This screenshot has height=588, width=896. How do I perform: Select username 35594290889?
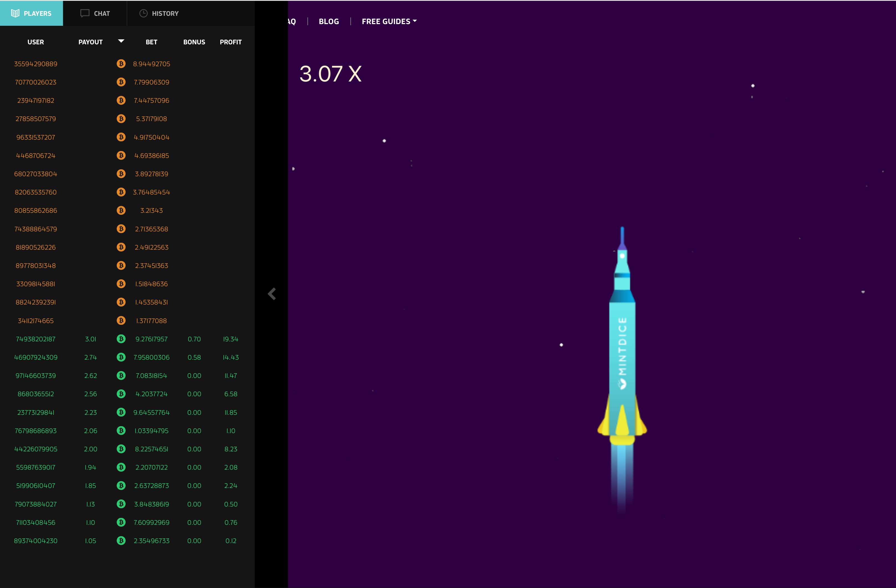point(36,64)
